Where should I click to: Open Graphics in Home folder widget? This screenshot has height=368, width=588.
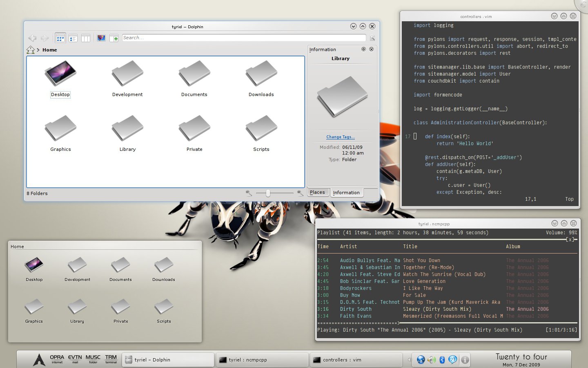34,311
